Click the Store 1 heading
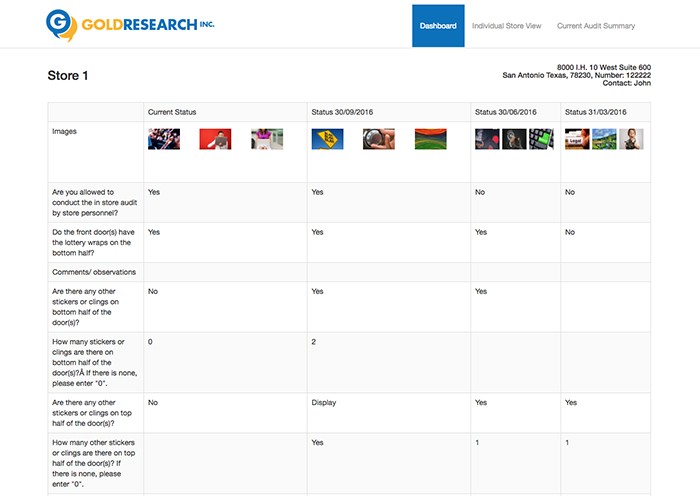 click(68, 76)
